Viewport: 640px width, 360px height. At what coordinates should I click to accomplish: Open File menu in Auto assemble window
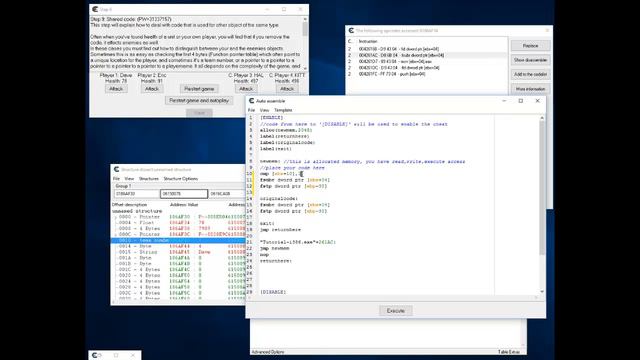251,110
